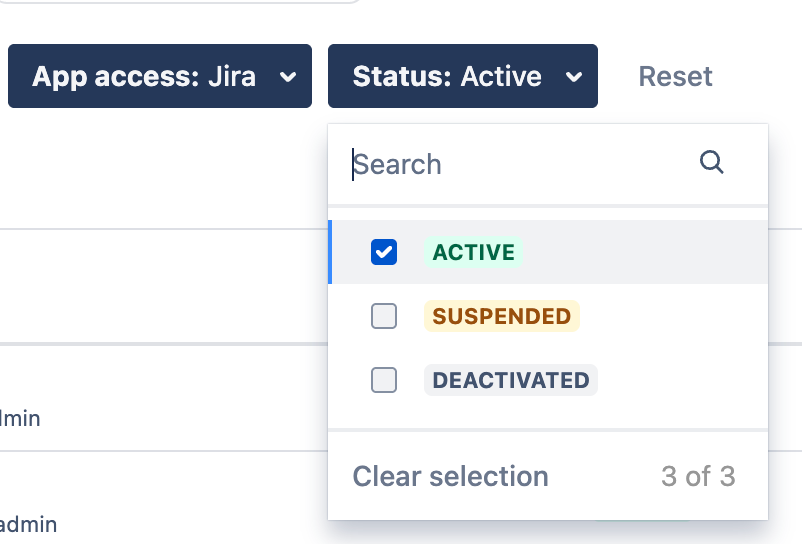Screen dimensions: 802x544
Task: Choose the yellow SUSPENDED lozenge label
Action: click(501, 316)
